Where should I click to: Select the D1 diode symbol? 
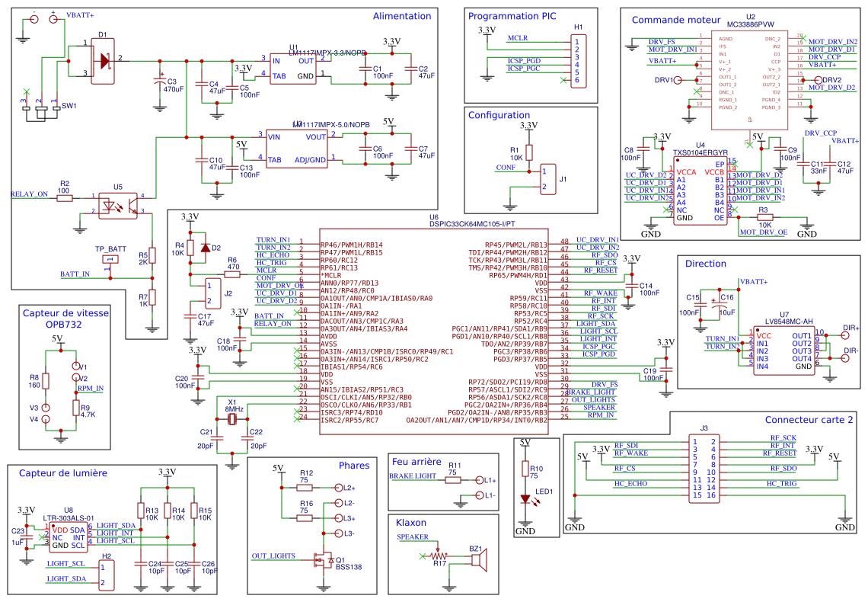104,61
